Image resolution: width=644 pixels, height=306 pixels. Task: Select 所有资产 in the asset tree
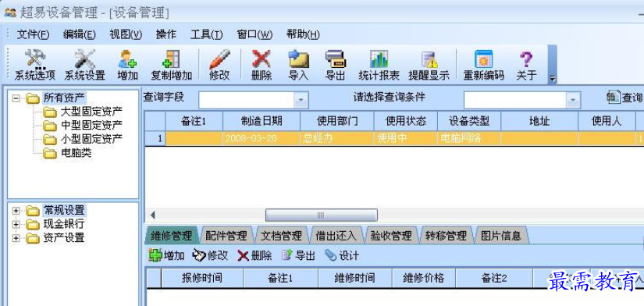tap(65, 98)
